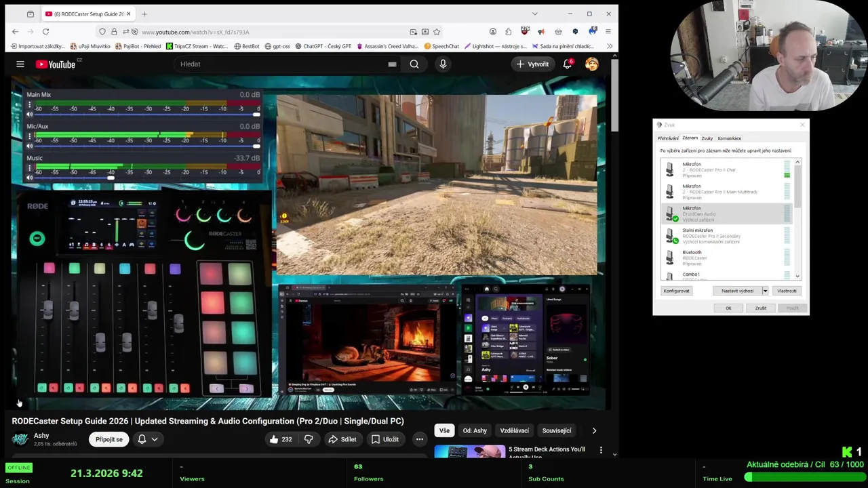Click the Konfigurovat button
Viewport: 868px width, 488px height.
pyautogui.click(x=676, y=291)
